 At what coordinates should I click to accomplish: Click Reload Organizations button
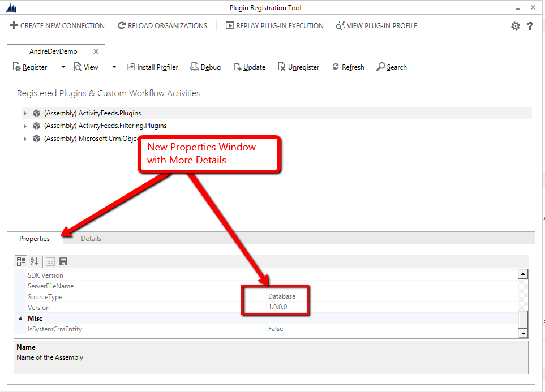(x=162, y=26)
